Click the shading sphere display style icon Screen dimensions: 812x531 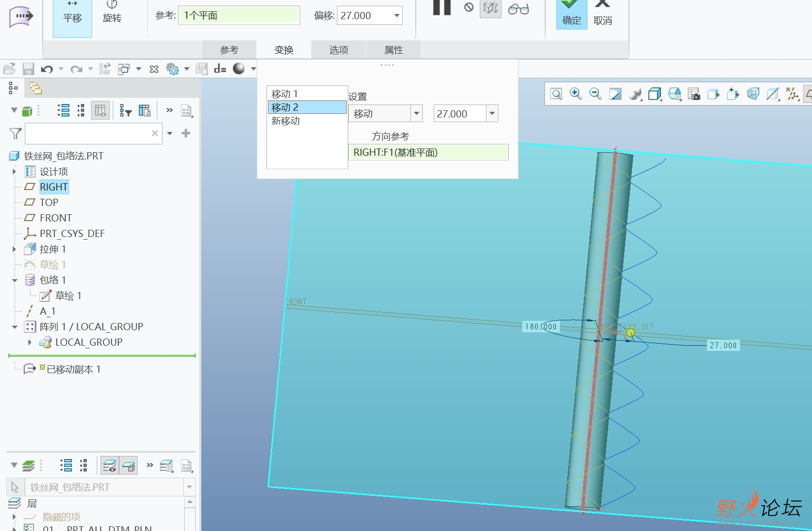coord(239,68)
